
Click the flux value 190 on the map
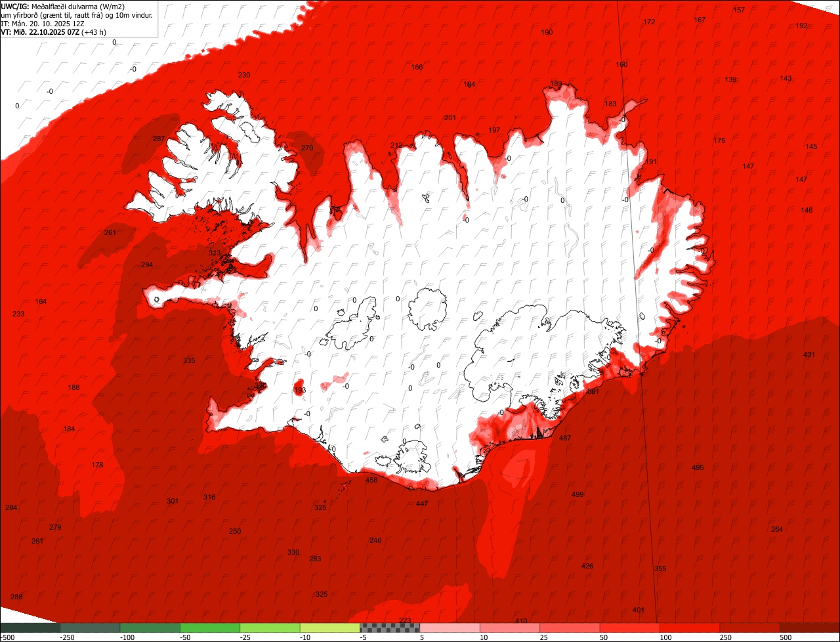point(547,32)
